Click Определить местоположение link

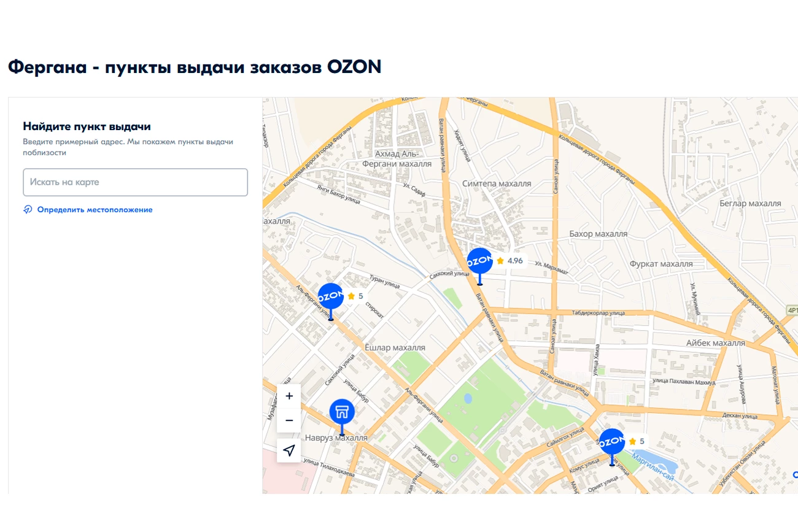tap(95, 210)
